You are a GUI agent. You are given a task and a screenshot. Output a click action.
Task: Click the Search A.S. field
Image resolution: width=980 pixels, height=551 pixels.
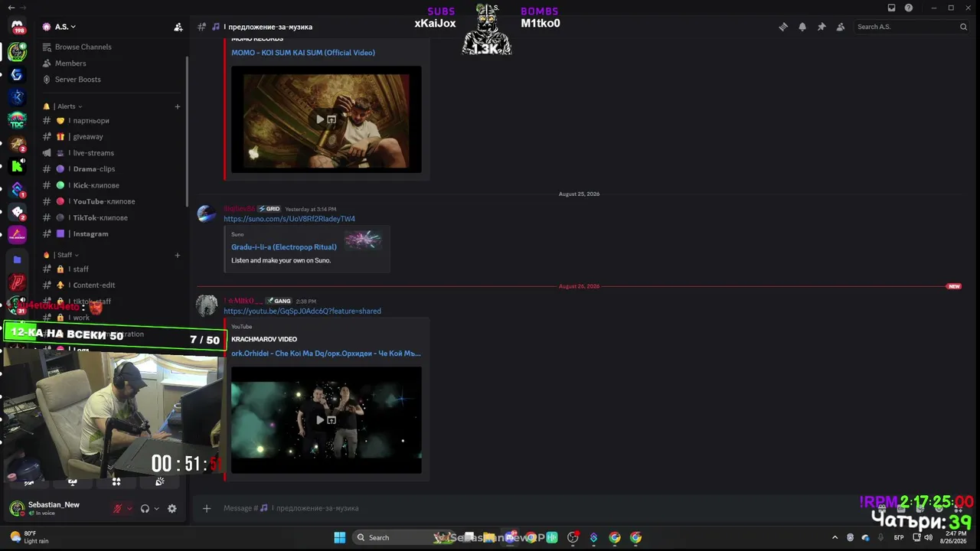point(911,27)
